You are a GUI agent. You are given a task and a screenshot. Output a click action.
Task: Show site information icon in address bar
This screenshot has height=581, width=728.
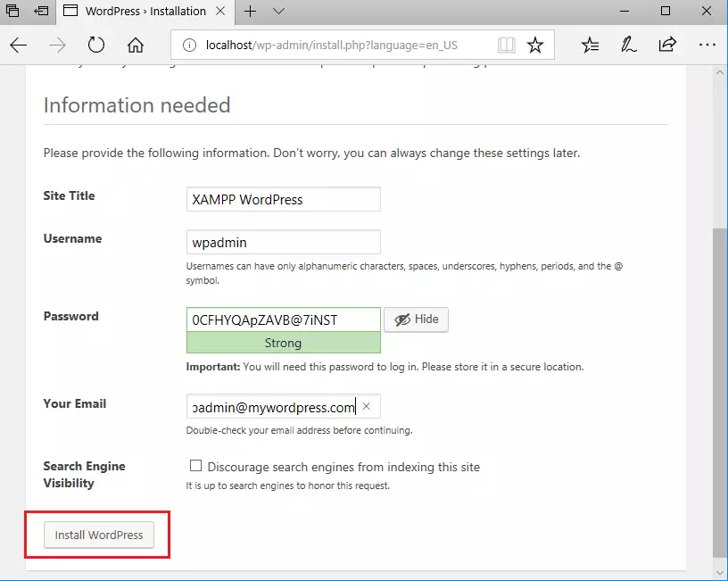(189, 45)
